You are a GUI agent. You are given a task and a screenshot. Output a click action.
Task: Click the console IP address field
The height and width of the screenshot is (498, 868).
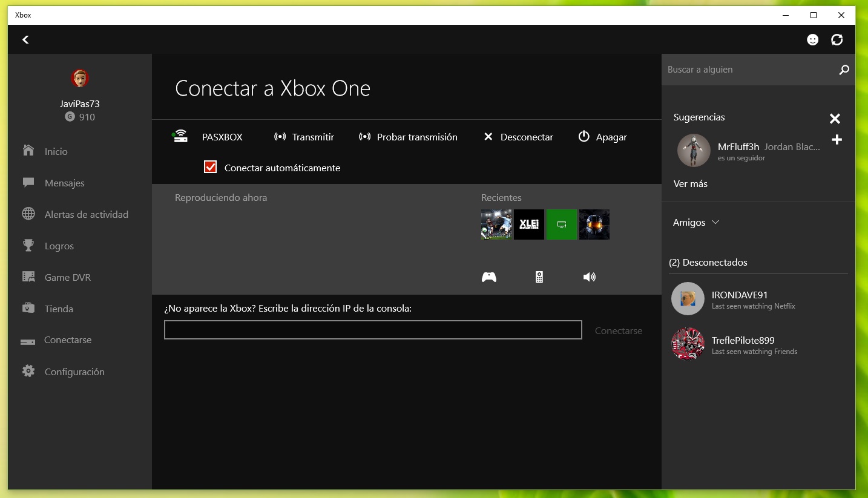click(x=373, y=330)
